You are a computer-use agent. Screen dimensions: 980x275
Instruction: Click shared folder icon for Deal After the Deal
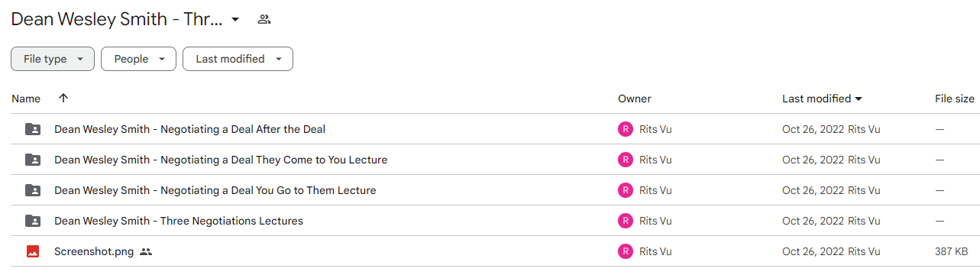33,129
